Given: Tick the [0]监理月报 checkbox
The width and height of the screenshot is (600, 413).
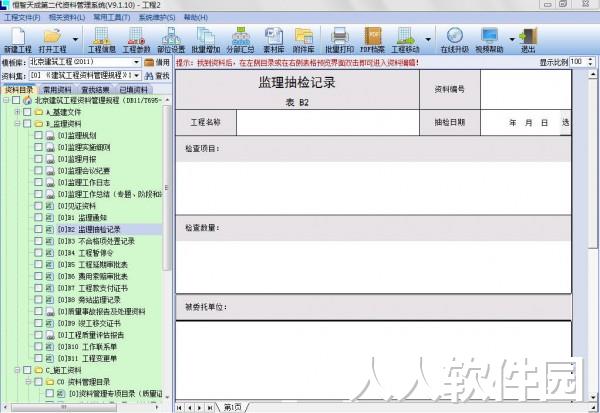Looking at the screenshot, I should (38, 159).
